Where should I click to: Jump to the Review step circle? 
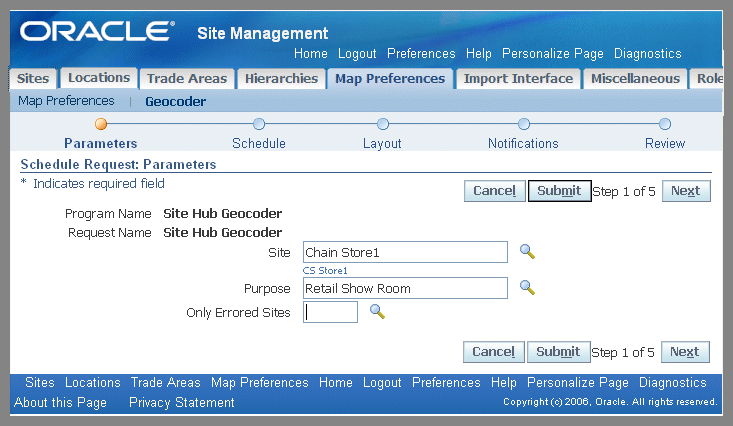(665, 124)
